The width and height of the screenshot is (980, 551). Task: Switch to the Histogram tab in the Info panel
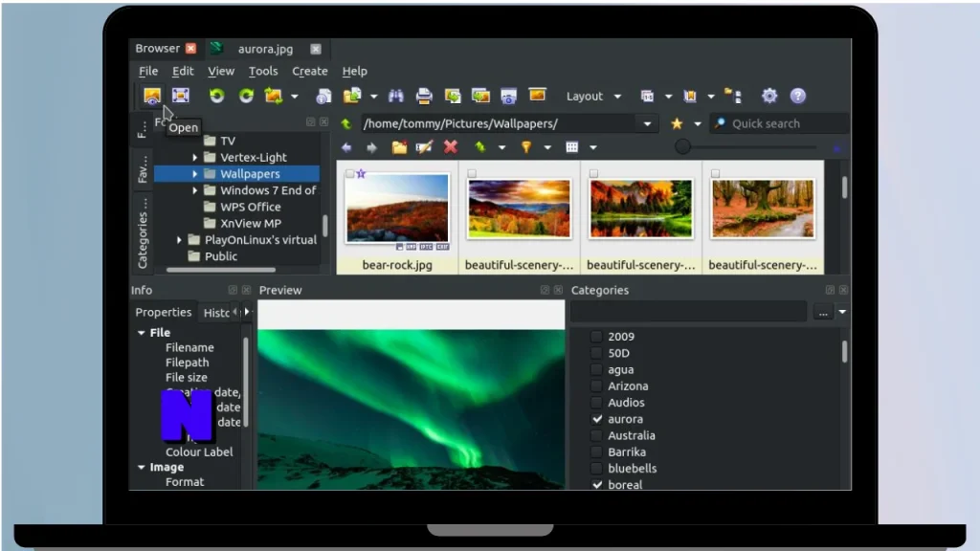[216, 313]
